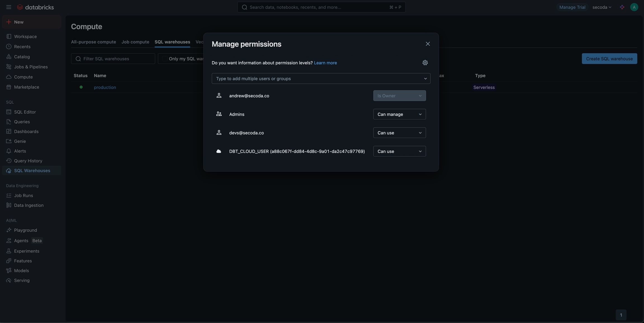Toggle Only my SQL warehouses checkbox
This screenshot has width=644, height=323.
tap(165, 59)
